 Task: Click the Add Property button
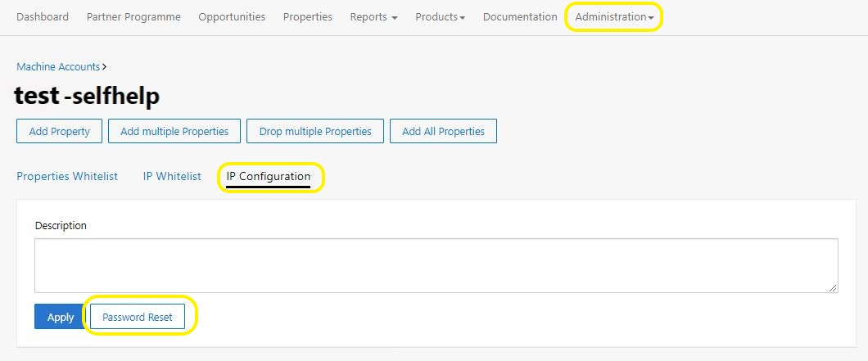coord(59,131)
